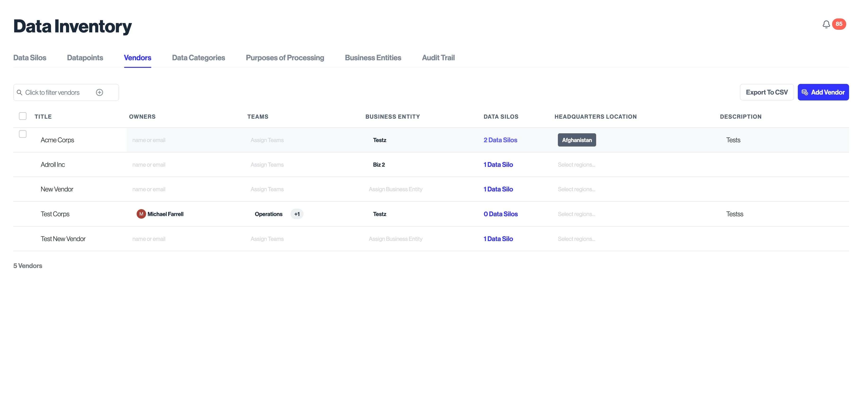Click the +1 teams badge for Test Corps
The height and width of the screenshot is (398, 868).
pos(296,214)
